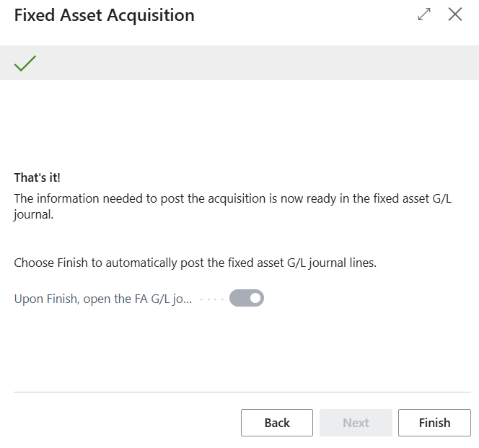Viewport: 479px width, 448px height.
Task: Click the toggle knob of the Upon Finish switch
Action: tap(255, 298)
